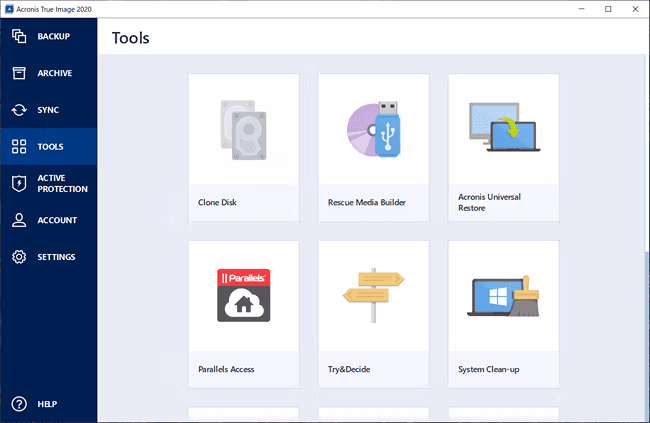The width and height of the screenshot is (650, 423).
Task: Click the Help question mark icon
Action: tap(19, 404)
